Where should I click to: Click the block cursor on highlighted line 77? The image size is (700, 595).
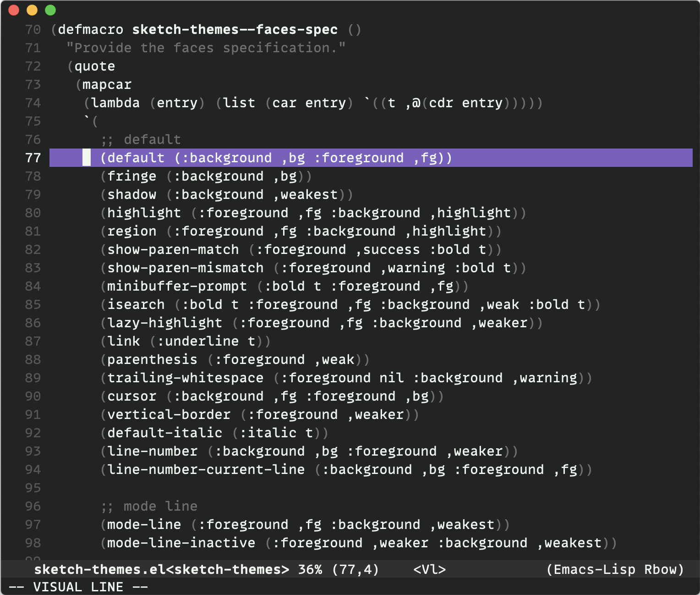[87, 158]
